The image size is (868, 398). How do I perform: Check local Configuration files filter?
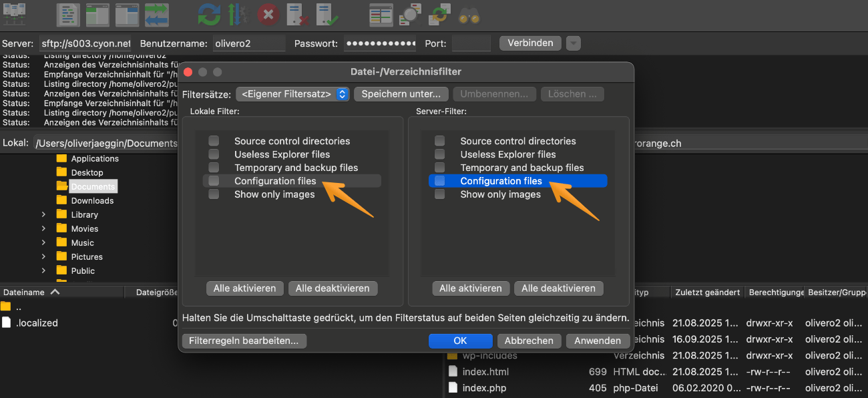(214, 181)
